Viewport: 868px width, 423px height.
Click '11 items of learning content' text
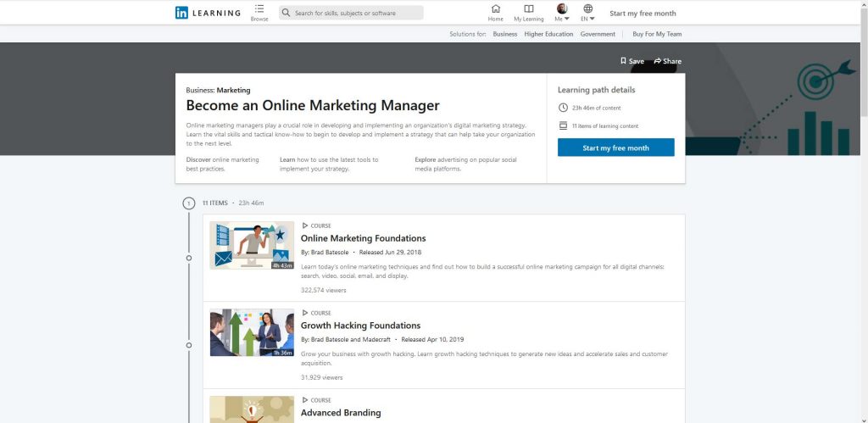click(605, 126)
